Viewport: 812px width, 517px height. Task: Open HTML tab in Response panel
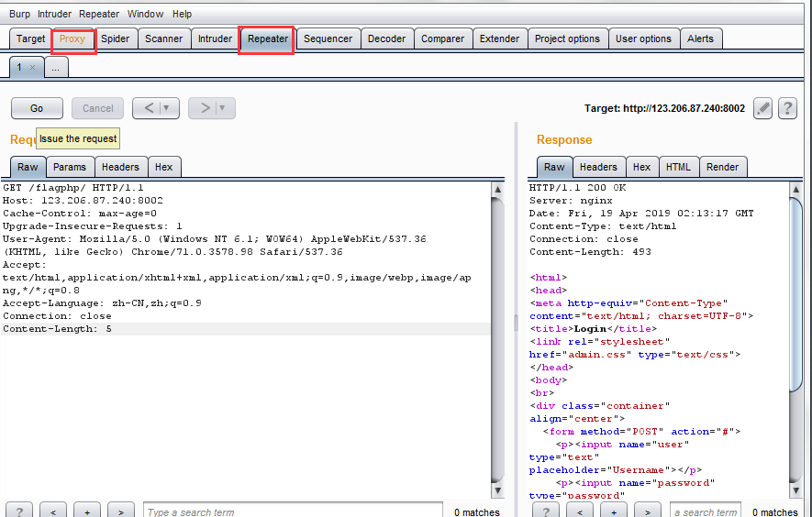click(678, 167)
